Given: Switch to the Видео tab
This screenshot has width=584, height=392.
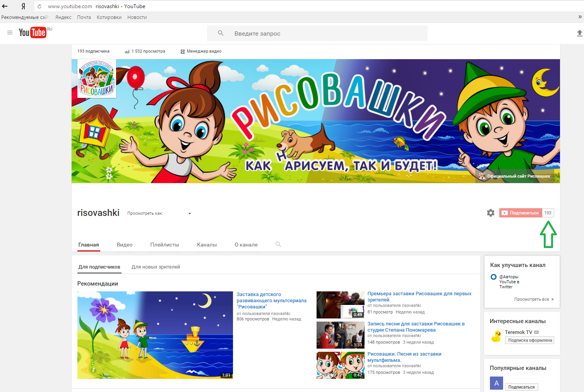Looking at the screenshot, I should click(x=125, y=245).
